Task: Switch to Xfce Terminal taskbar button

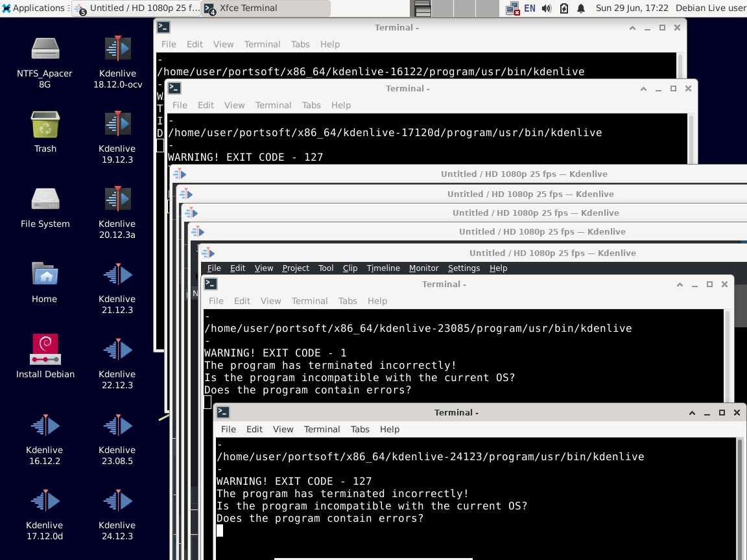Action: [x=266, y=8]
